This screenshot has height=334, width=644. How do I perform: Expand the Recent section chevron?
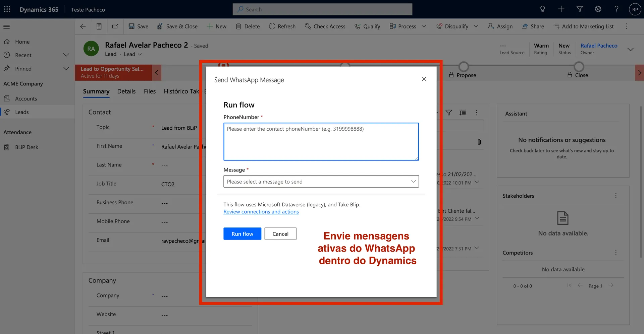click(66, 55)
